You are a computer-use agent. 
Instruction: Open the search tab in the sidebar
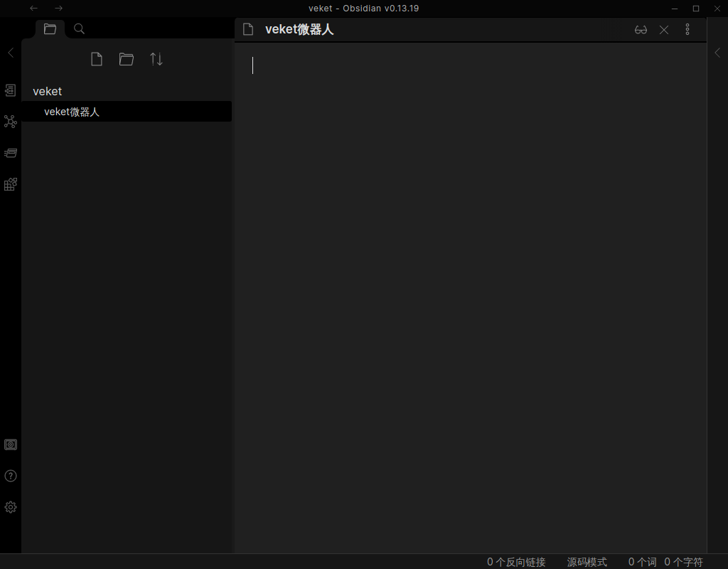click(x=80, y=28)
